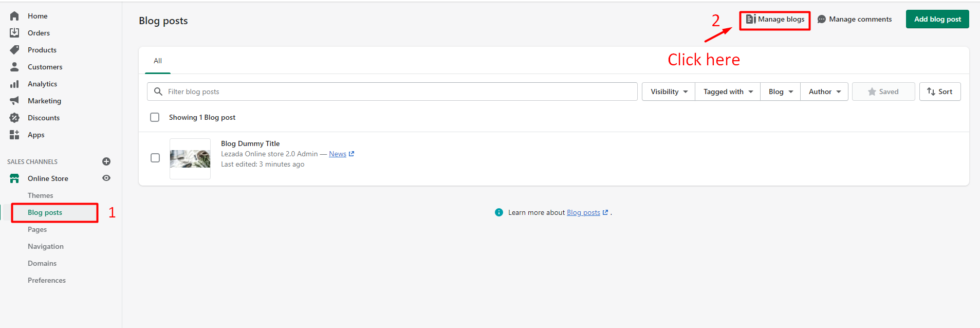Open the Author filter dropdown
The height and width of the screenshot is (328, 980).
point(824,92)
